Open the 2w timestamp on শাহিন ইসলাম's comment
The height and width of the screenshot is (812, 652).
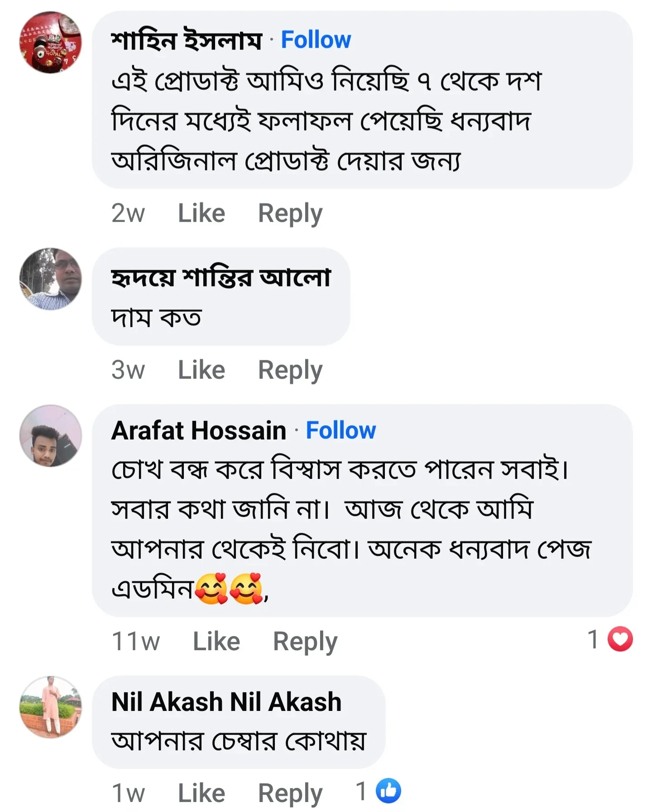(x=128, y=213)
